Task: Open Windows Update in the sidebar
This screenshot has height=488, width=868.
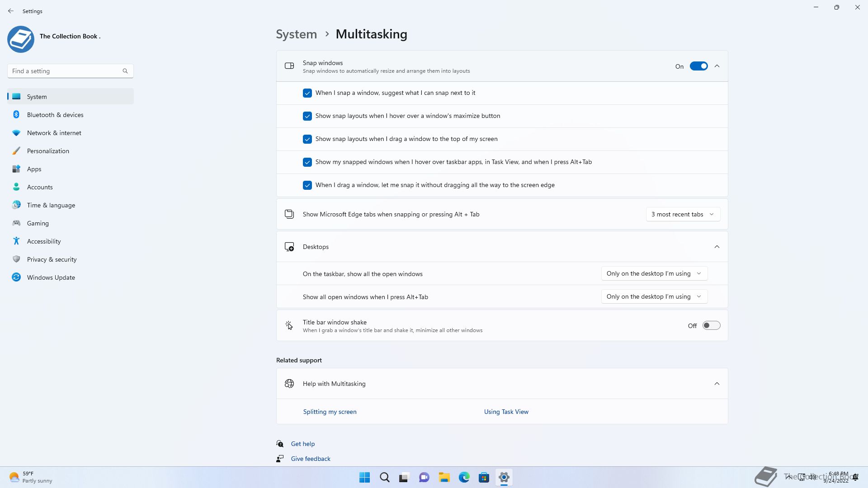Action: 51,277
